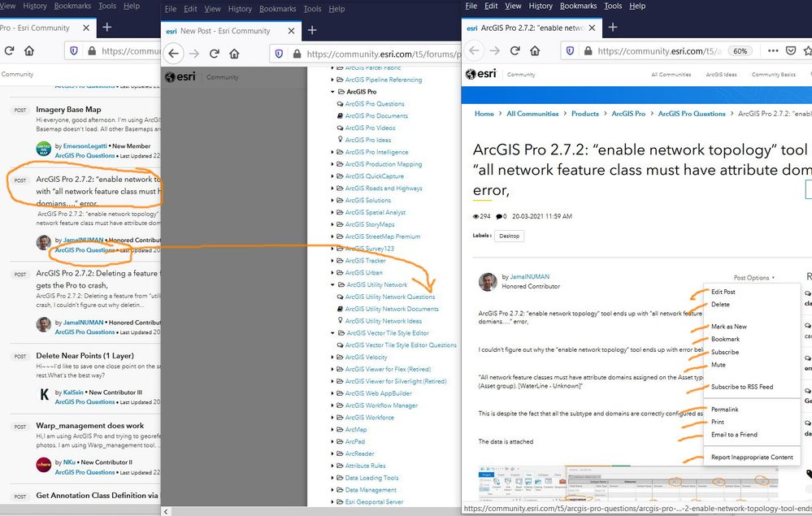Open home page in New Post window

pos(234,54)
